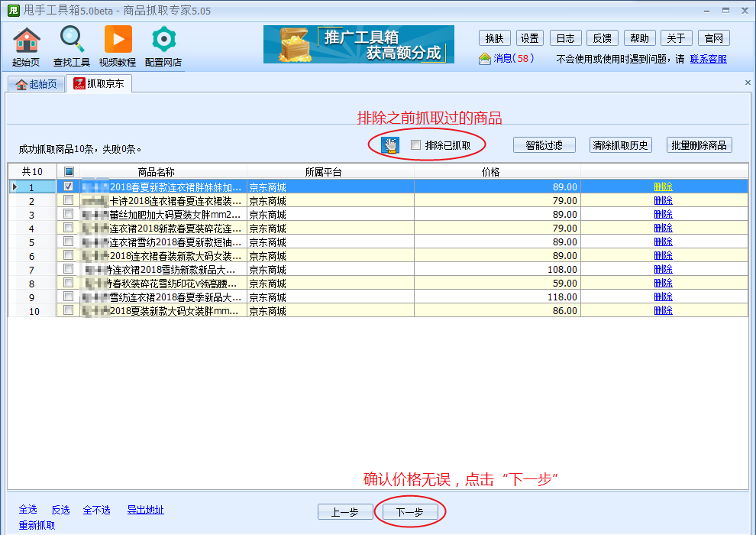
Task: Click the 批量删除商品 button
Action: (699, 144)
